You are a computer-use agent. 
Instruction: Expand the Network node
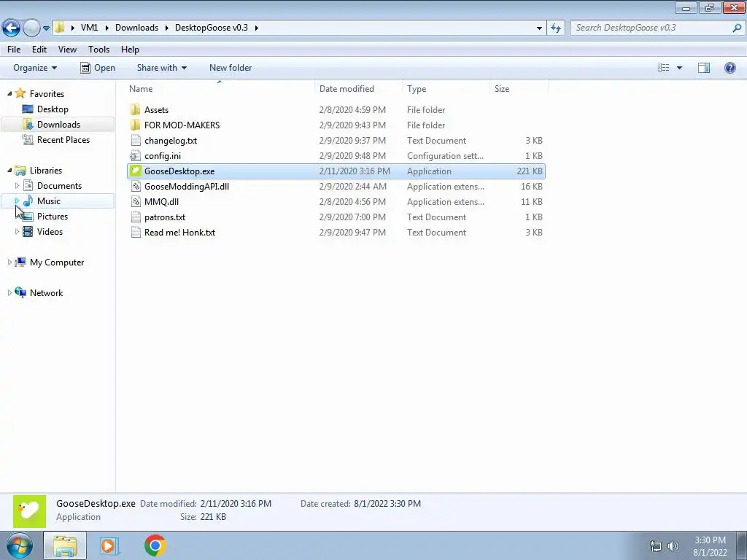click(9, 293)
